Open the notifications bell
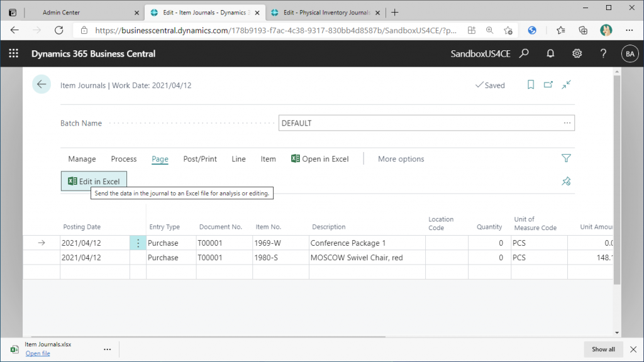Image resolution: width=644 pixels, height=362 pixels. (x=550, y=53)
